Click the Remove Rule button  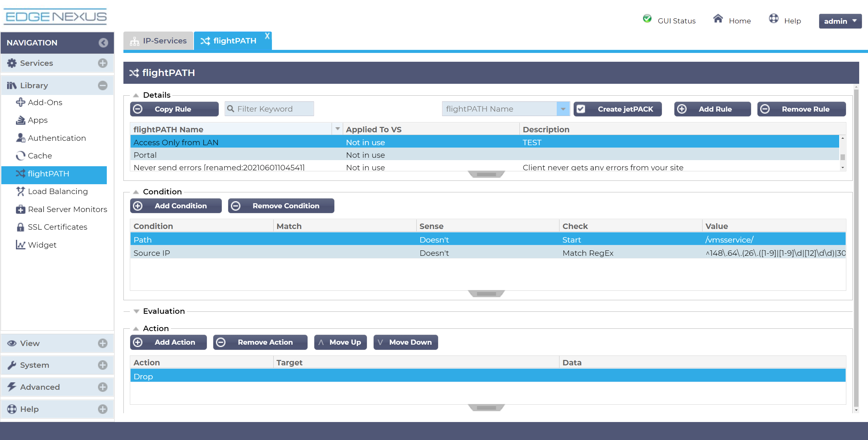click(x=802, y=109)
